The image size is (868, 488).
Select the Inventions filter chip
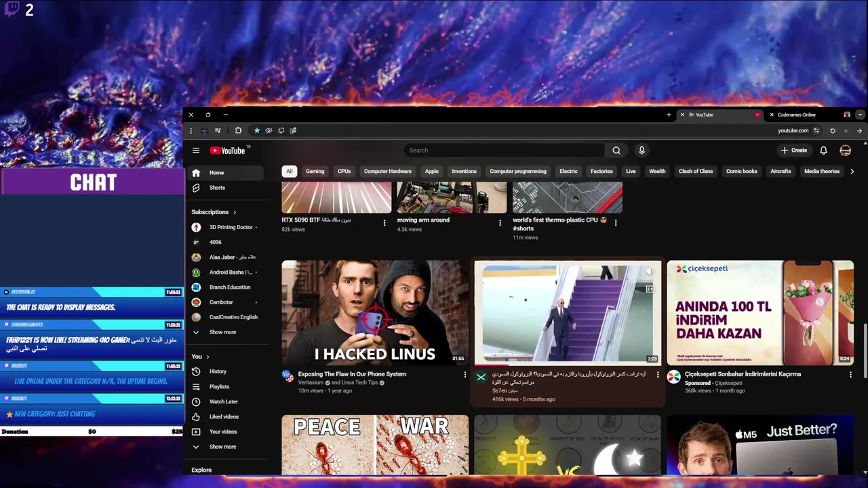(x=464, y=171)
